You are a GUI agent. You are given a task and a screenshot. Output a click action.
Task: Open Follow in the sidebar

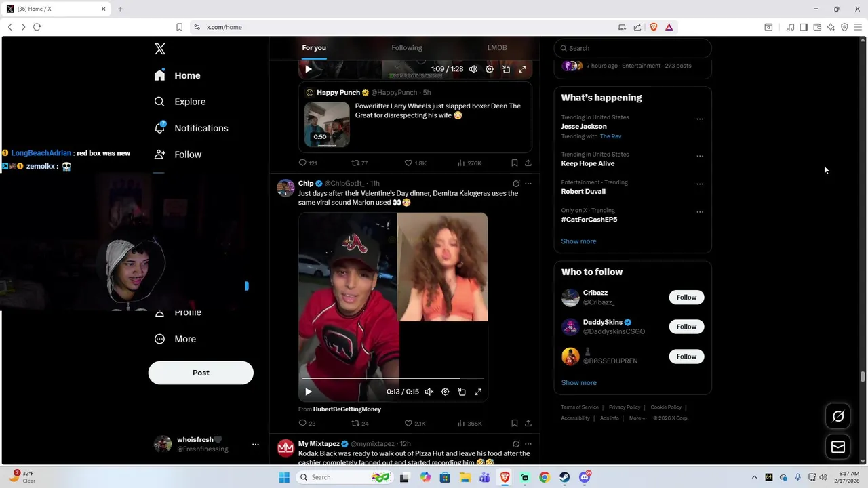(178, 155)
